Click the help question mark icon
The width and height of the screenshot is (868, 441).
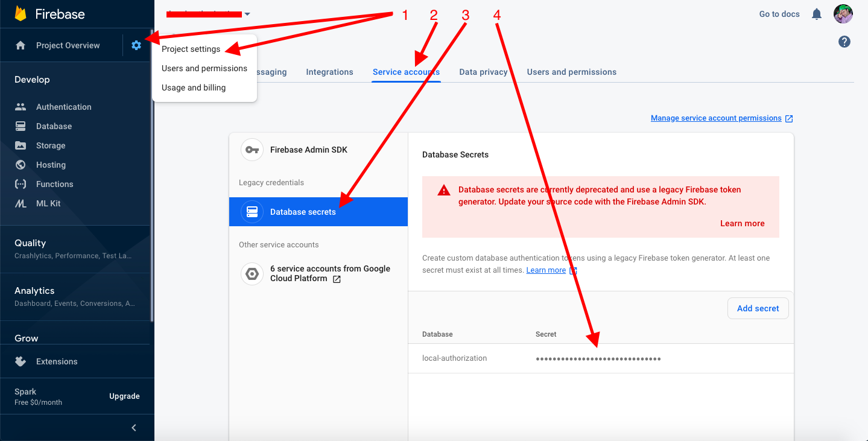844,42
